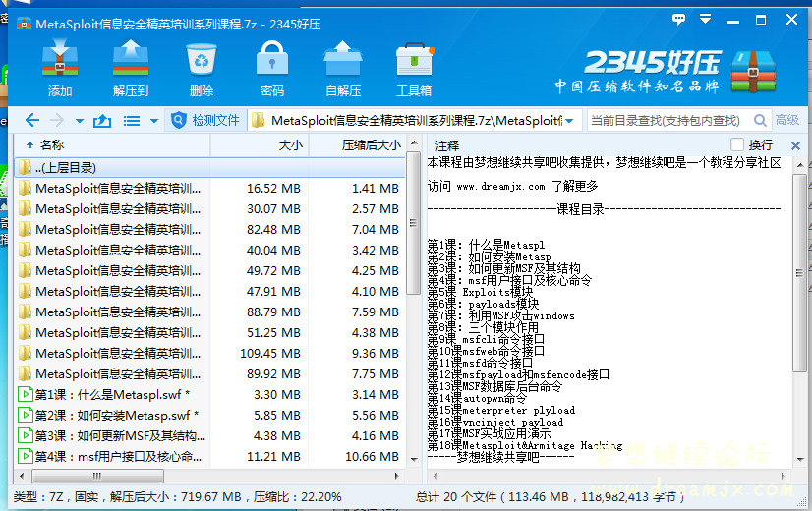The image size is (812, 511).
Task: Select the folder sized 16.52 MB
Action: click(x=209, y=188)
